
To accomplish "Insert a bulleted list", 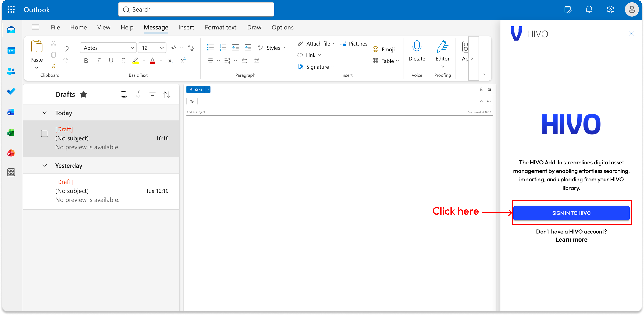I will tap(210, 47).
